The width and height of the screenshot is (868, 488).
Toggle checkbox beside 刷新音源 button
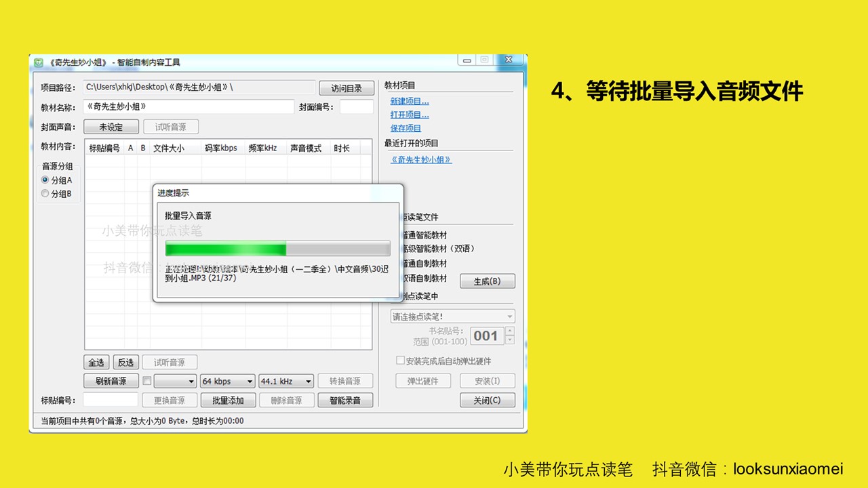click(146, 381)
